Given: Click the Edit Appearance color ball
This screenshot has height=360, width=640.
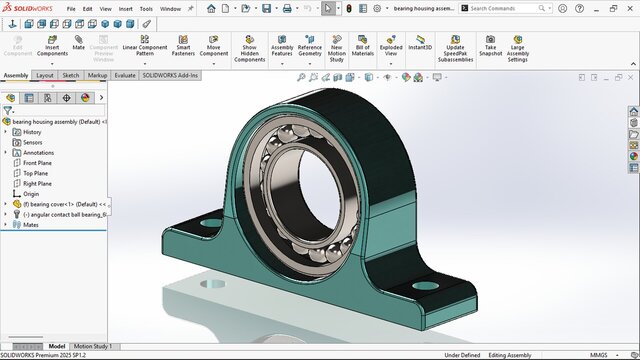Looking at the screenshot, I should coord(406,77).
